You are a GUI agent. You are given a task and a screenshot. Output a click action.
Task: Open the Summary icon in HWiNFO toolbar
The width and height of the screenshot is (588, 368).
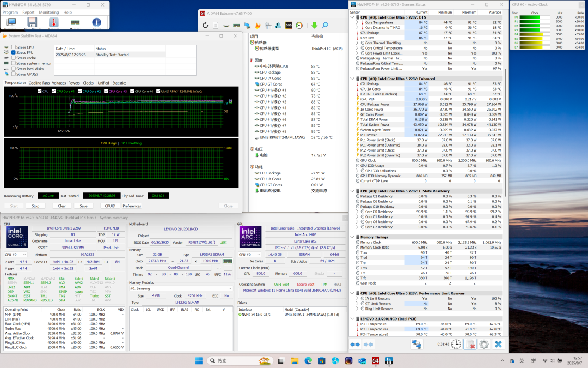(11, 22)
